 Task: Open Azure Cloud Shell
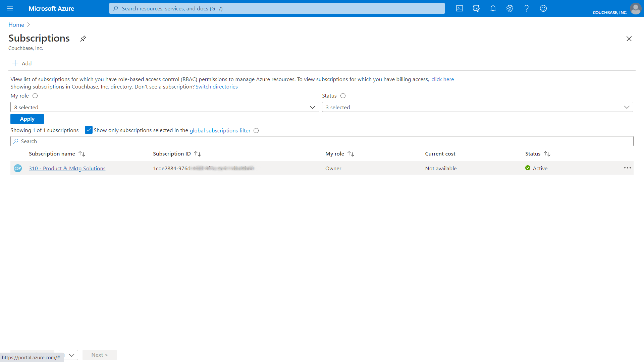[460, 8]
